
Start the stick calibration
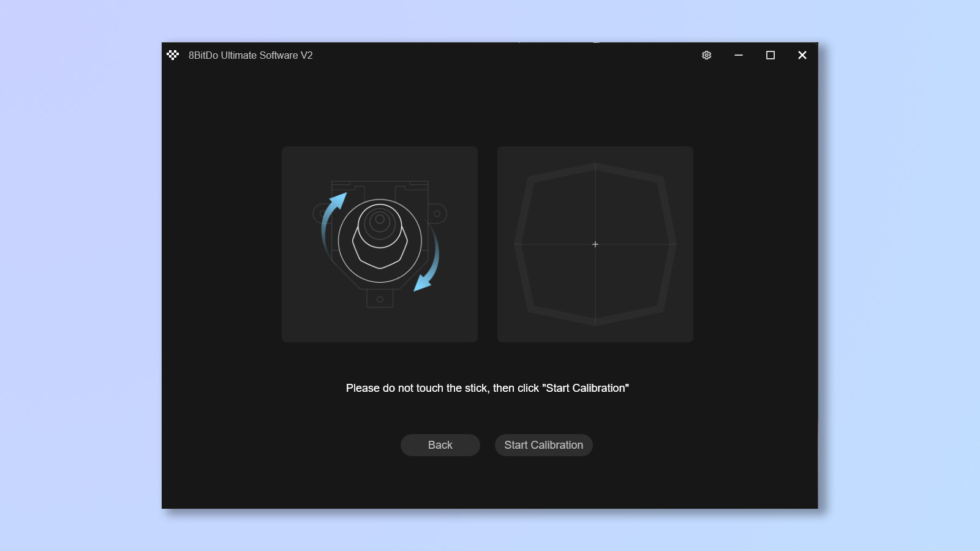click(544, 445)
